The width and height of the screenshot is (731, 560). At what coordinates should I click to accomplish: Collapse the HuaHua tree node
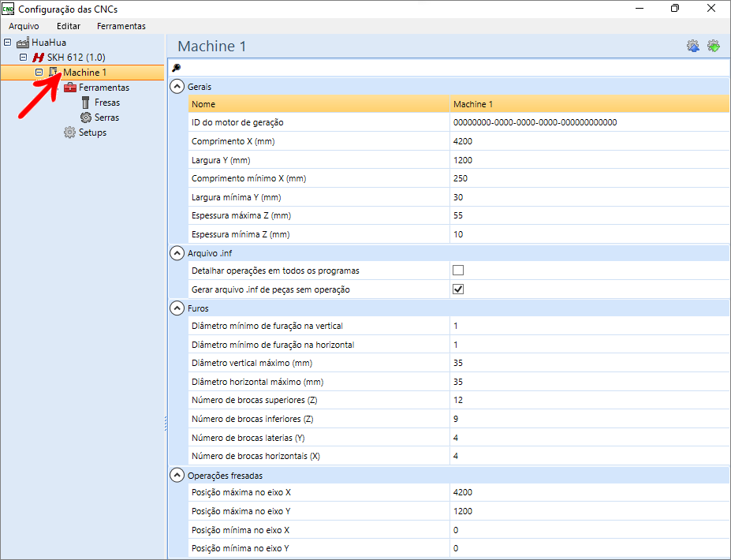7,43
